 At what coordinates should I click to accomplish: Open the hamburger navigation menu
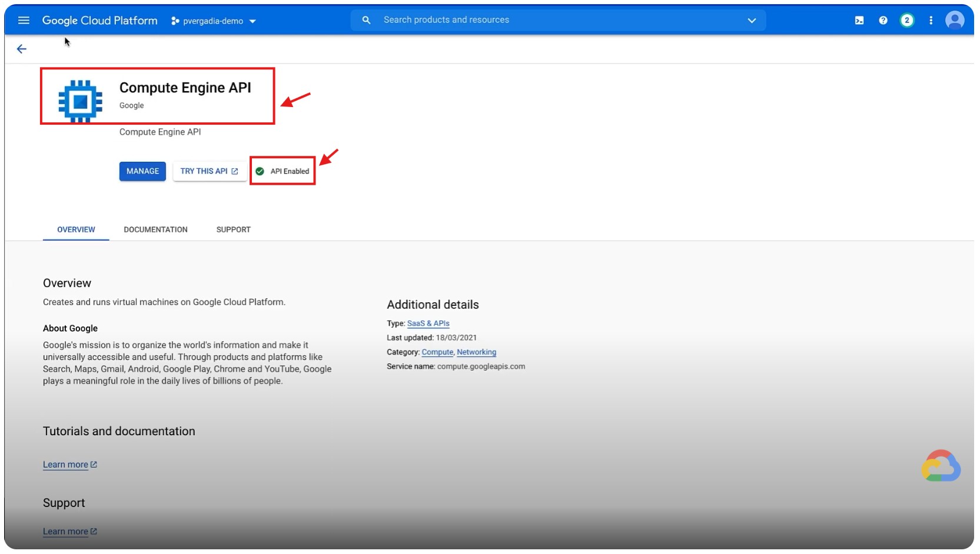pos(24,21)
